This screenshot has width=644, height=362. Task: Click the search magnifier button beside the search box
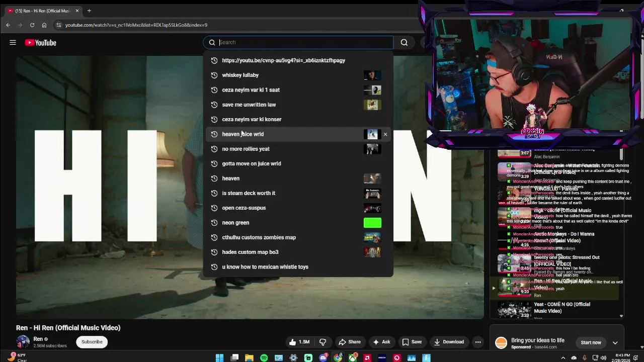404,43
